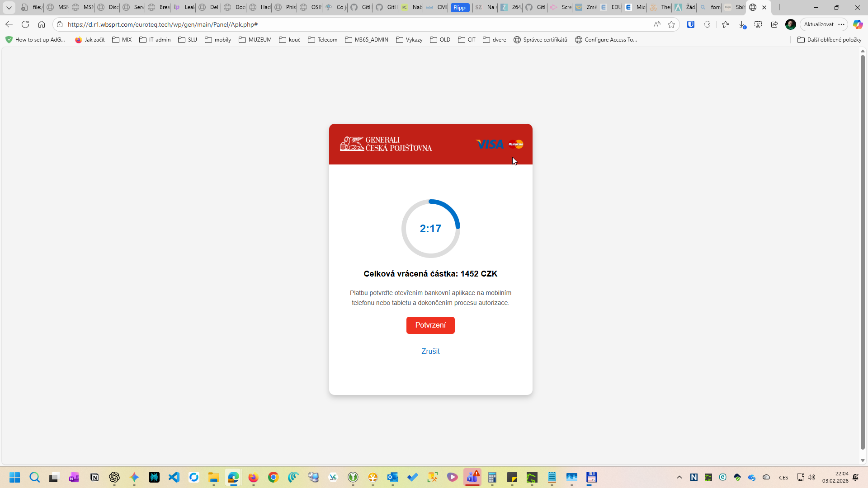868x488 pixels.
Task: Open the tab actions dropdown chevron
Action: tap(9, 7)
